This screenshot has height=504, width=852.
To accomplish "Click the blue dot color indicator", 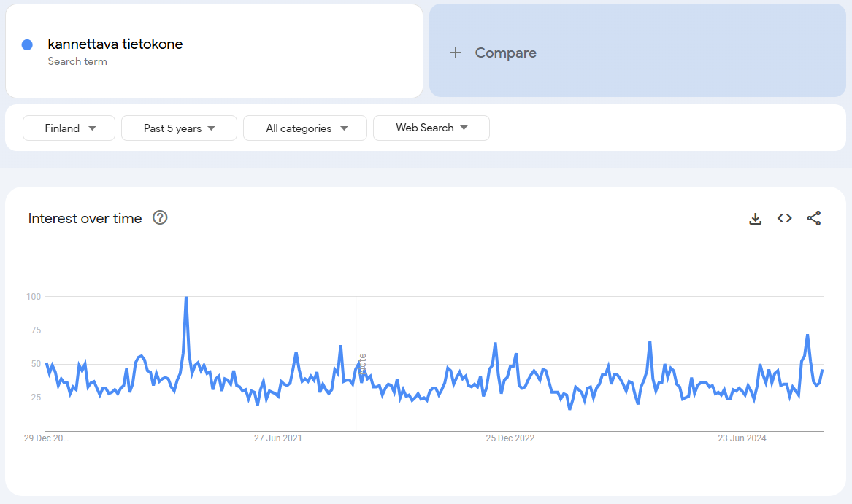I will tap(27, 44).
